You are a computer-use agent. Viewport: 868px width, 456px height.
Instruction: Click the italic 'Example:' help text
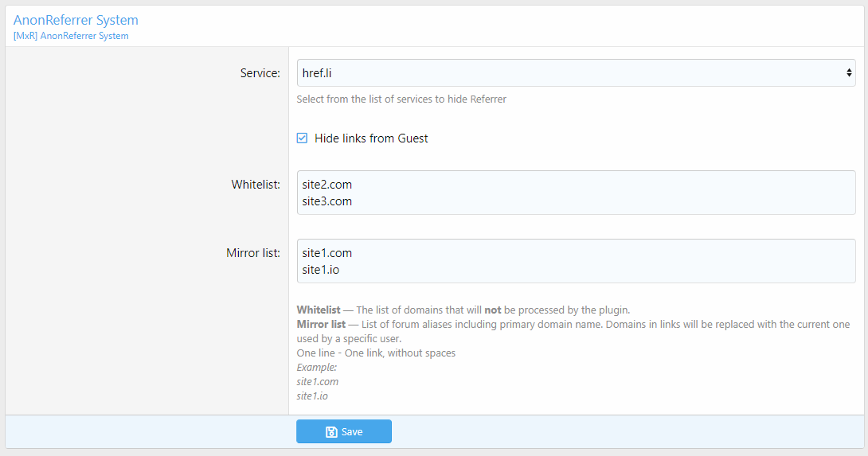(317, 368)
